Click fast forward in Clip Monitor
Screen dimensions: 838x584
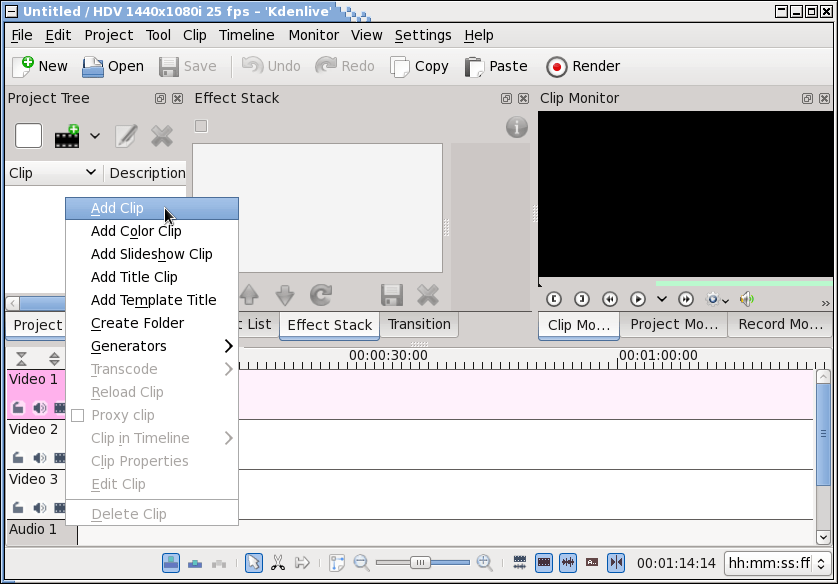click(x=686, y=299)
